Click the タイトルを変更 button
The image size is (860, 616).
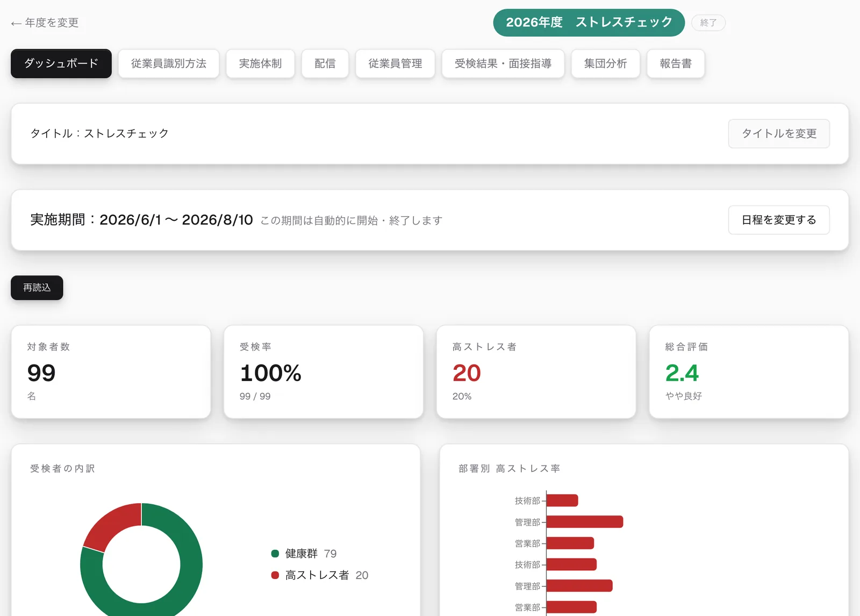tap(779, 133)
